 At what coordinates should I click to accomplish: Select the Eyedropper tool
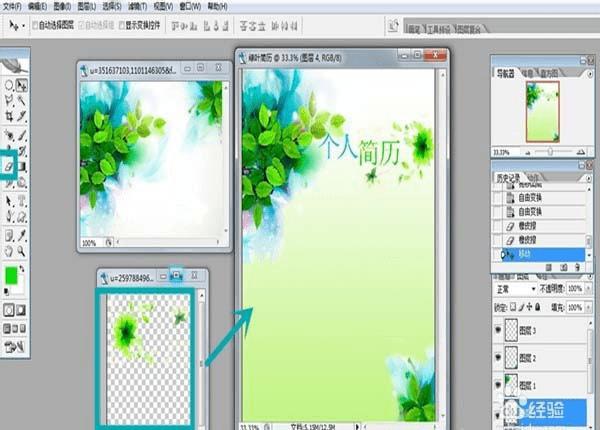click(22, 235)
